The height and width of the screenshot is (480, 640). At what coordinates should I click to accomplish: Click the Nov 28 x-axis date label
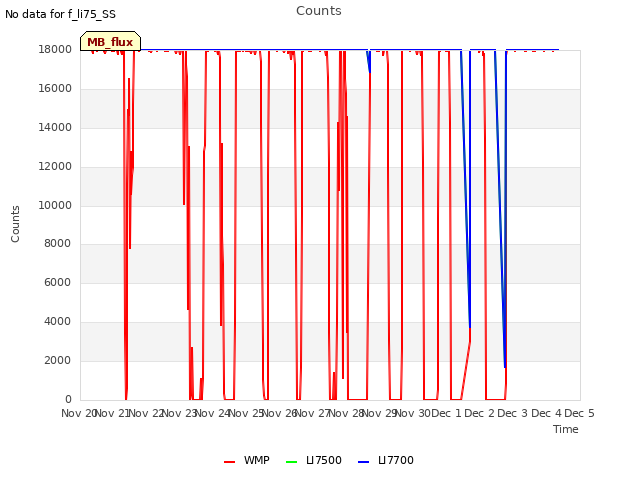347,413
